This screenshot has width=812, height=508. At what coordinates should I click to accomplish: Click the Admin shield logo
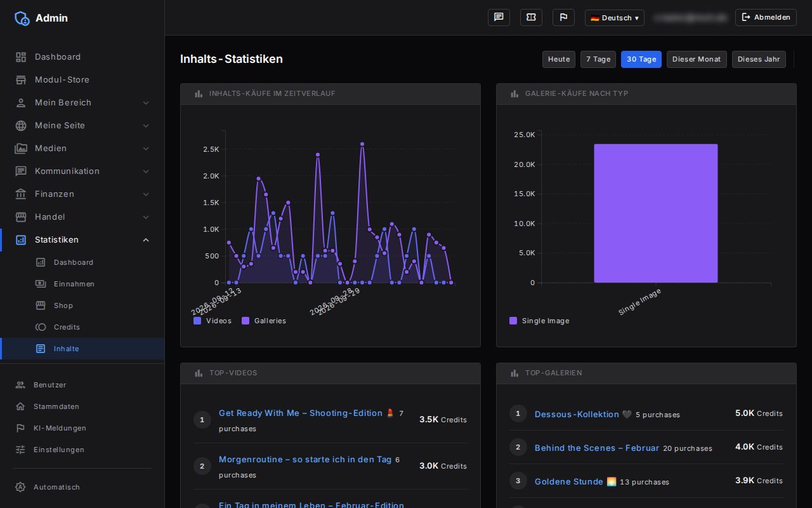pyautogui.click(x=22, y=18)
